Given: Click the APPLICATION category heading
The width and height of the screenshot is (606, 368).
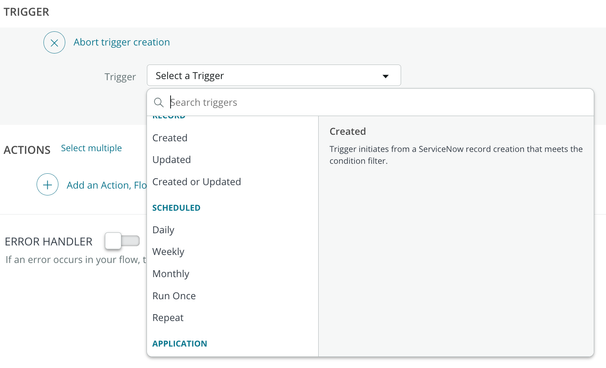Looking at the screenshot, I should click(x=180, y=344).
